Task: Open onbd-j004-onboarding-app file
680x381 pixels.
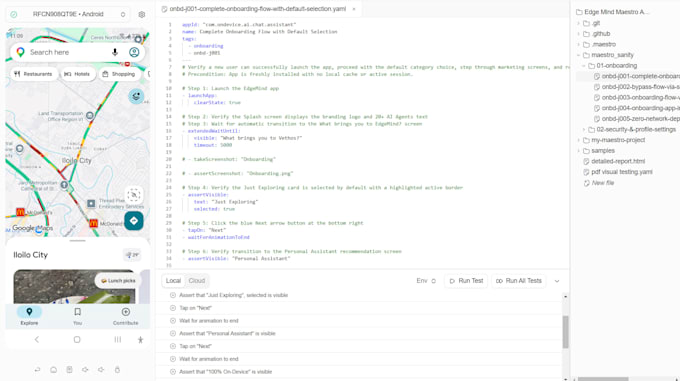Action: point(637,108)
